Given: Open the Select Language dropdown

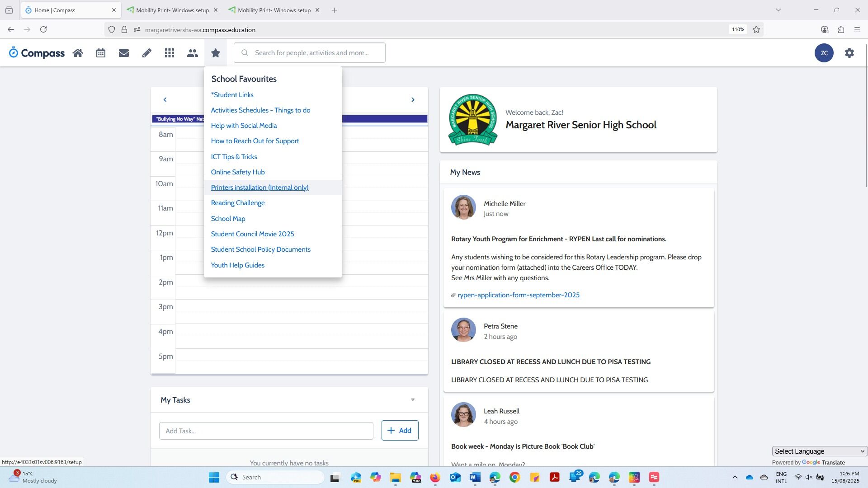Looking at the screenshot, I should [x=820, y=451].
